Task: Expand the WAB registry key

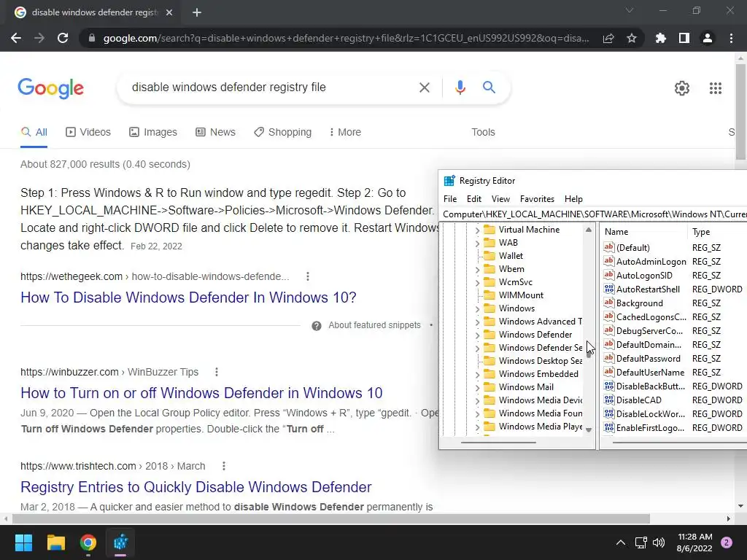Action: click(x=477, y=244)
